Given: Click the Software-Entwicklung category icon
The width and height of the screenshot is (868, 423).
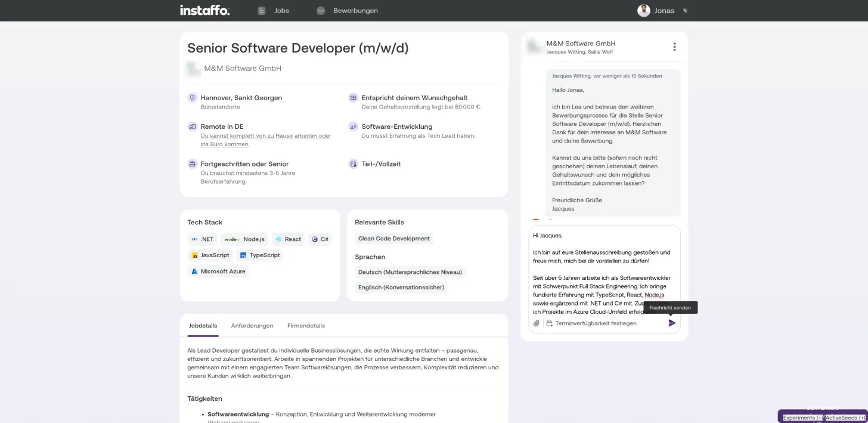Looking at the screenshot, I should pyautogui.click(x=353, y=126).
